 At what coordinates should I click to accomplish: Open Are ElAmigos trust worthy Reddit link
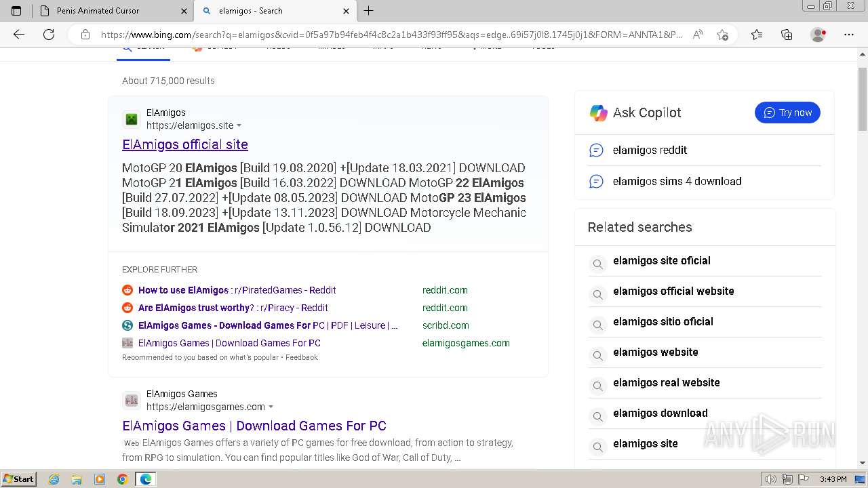(x=233, y=308)
